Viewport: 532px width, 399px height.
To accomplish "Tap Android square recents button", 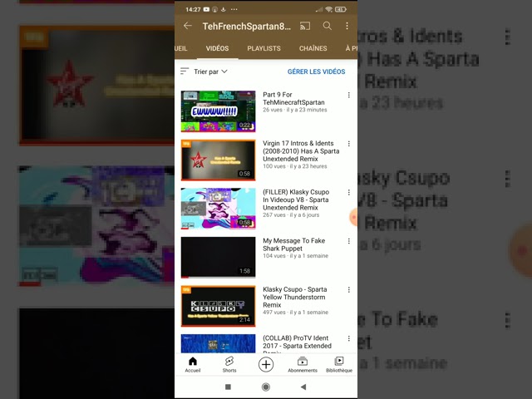I will pyautogui.click(x=228, y=387).
